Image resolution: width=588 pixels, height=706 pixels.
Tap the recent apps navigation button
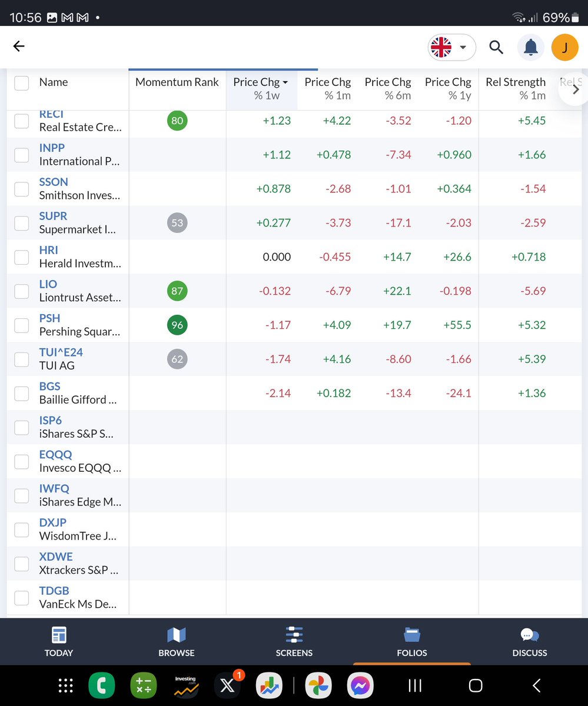pos(415,685)
